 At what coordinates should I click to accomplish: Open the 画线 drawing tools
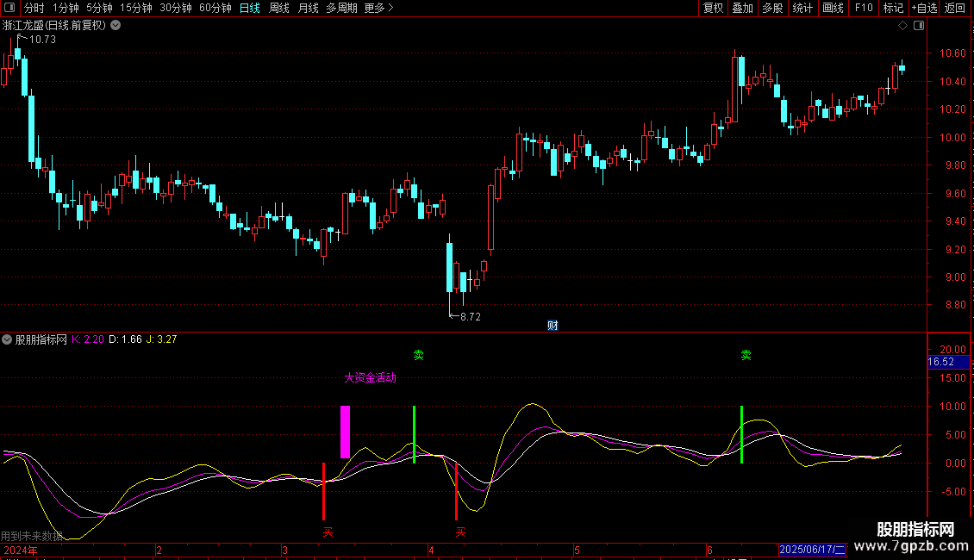[x=833, y=8]
